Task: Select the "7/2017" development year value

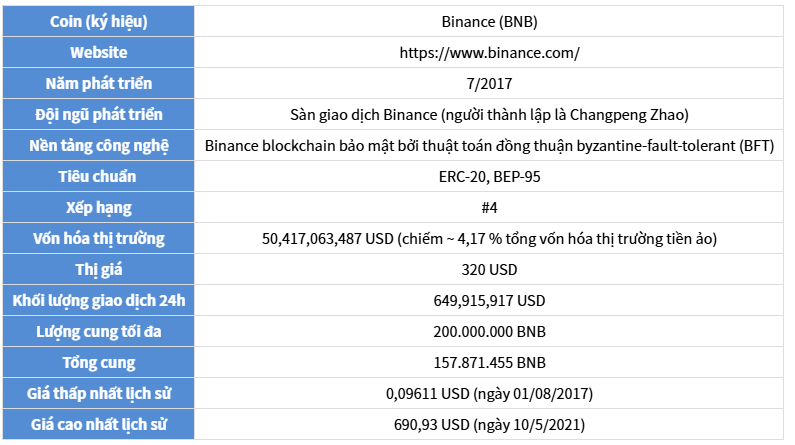Action: point(488,84)
